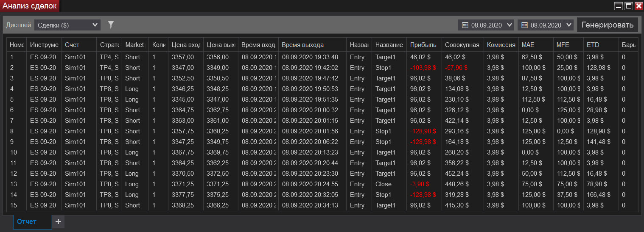
Task: Select row number 10 cell
Action: coord(14,152)
